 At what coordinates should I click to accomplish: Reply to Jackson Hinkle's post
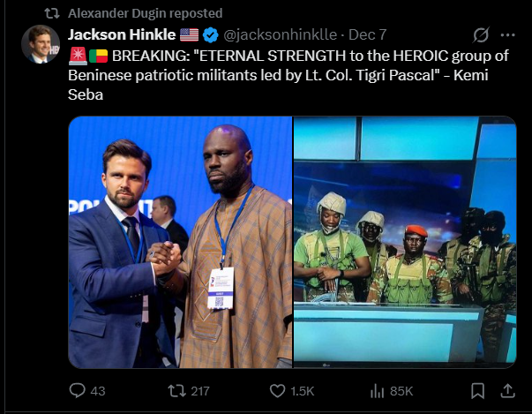pos(77,389)
